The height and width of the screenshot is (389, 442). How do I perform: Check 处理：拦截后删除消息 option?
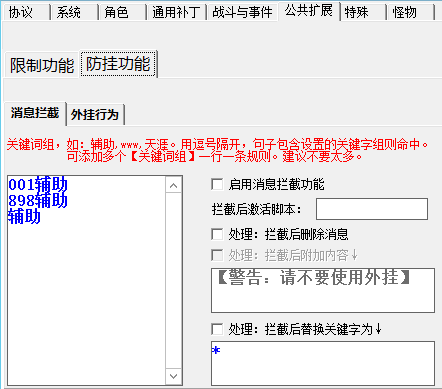click(217, 234)
